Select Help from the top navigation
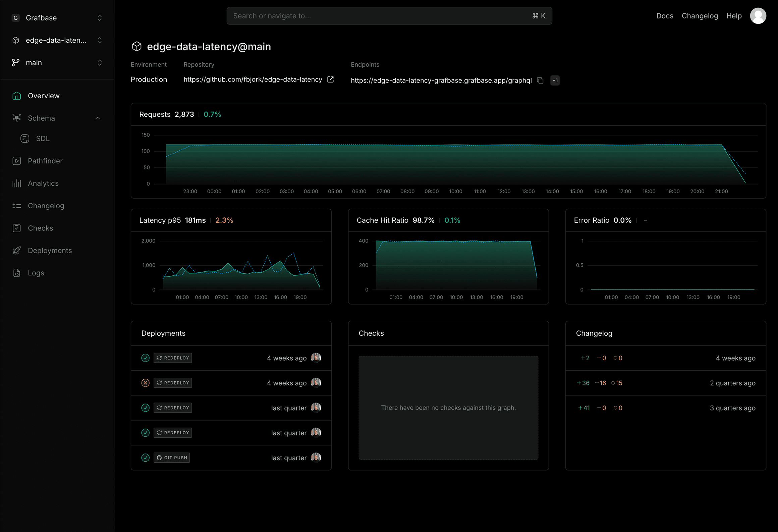This screenshot has width=778, height=532. [734, 16]
